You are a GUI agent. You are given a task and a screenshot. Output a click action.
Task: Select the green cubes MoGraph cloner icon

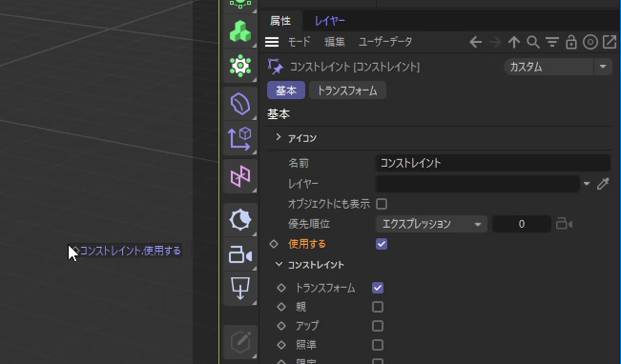(240, 31)
